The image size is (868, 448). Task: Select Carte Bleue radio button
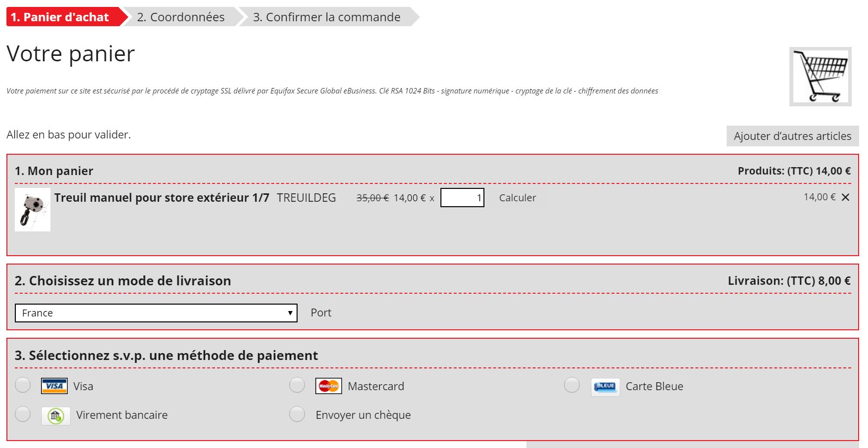click(x=572, y=385)
